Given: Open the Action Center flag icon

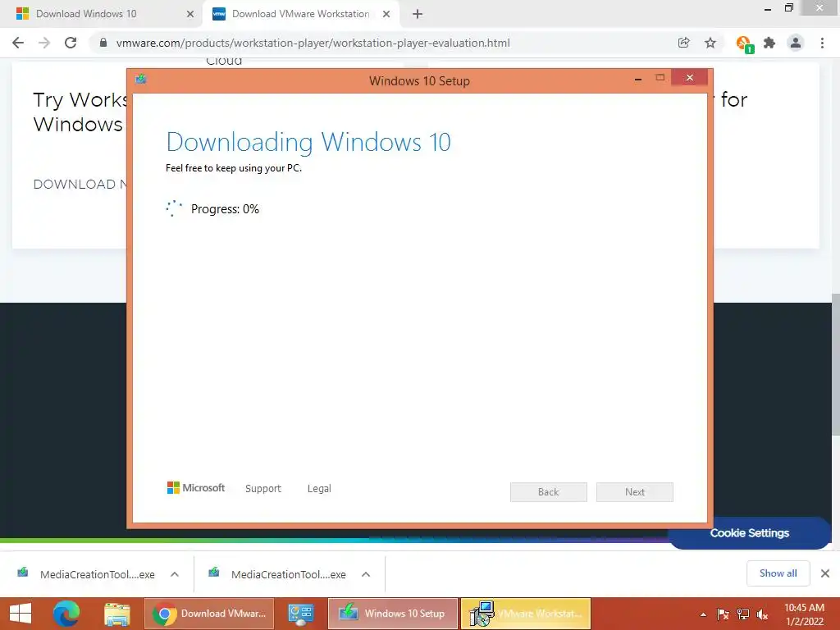Looking at the screenshot, I should coord(724,614).
